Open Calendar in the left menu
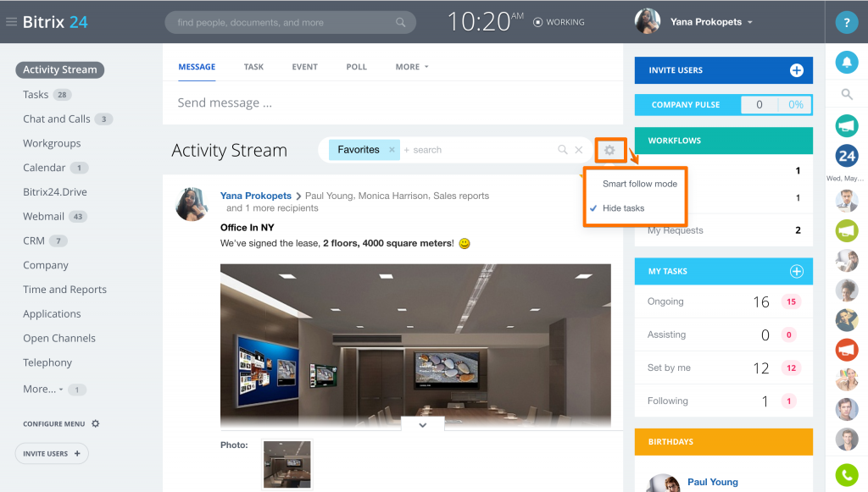Image resolution: width=868 pixels, height=492 pixels. tap(44, 168)
